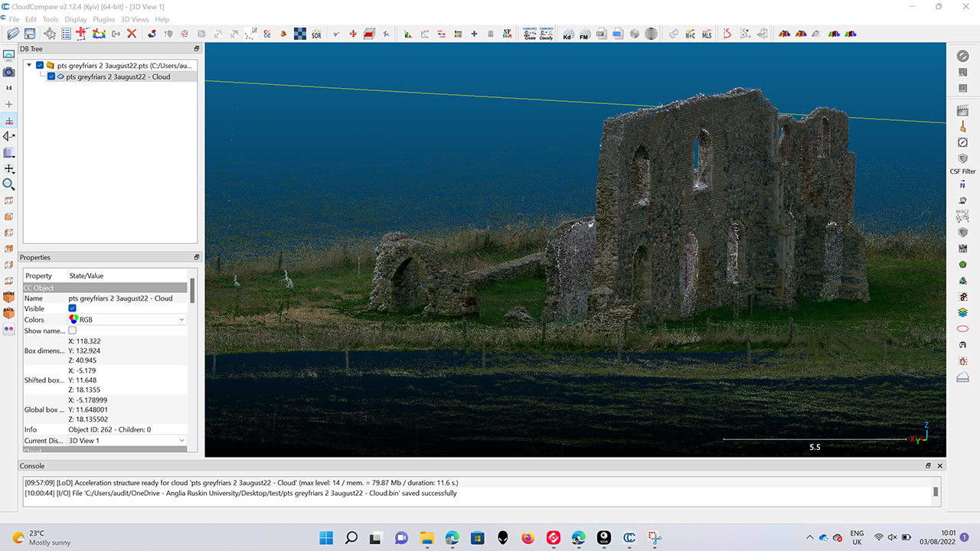This screenshot has height=551, width=980.
Task: Click the Properties panel vertical scrollbar
Action: [192, 289]
